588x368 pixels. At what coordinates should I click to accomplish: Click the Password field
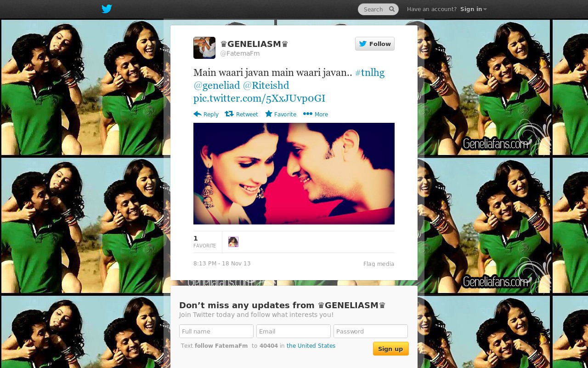(x=371, y=331)
